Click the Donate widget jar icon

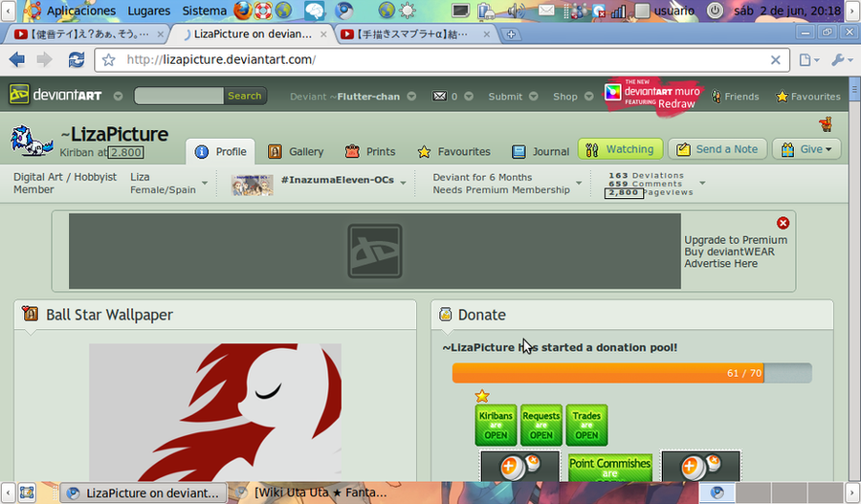[x=445, y=314]
